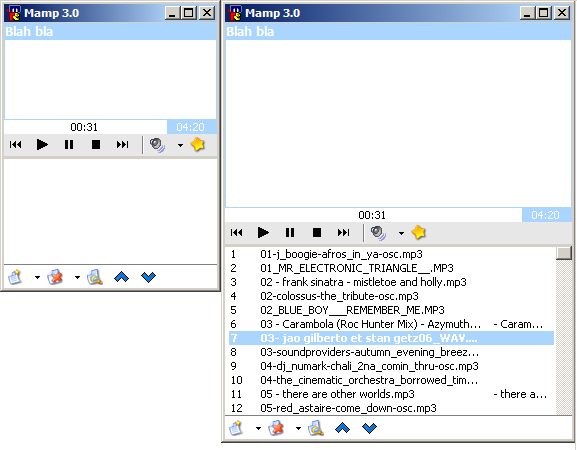Select track 01_MR_ELECTRONIC_TRIANGLE__.MP3
Screen dimensions: 577x450
[x=391, y=268]
